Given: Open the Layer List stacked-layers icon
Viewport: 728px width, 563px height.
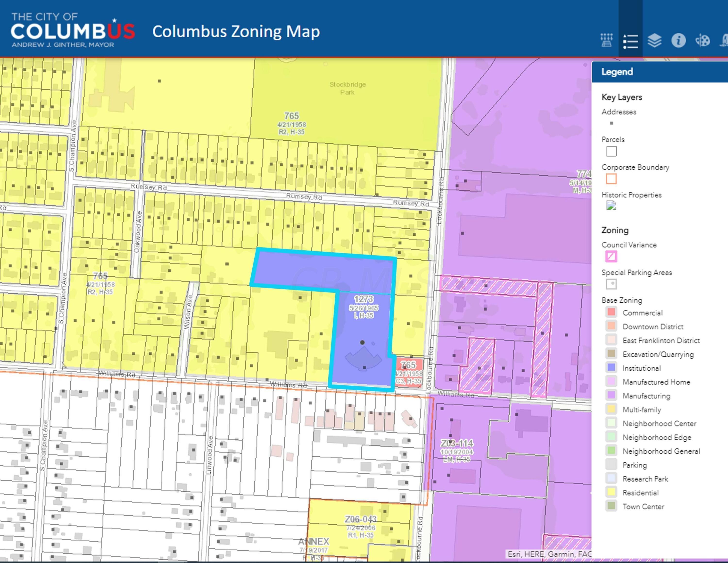Looking at the screenshot, I should click(654, 40).
